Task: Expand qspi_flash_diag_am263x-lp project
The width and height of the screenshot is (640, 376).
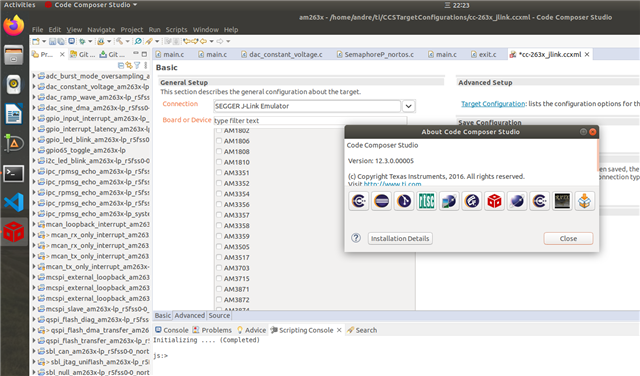Action: [x=34, y=320]
